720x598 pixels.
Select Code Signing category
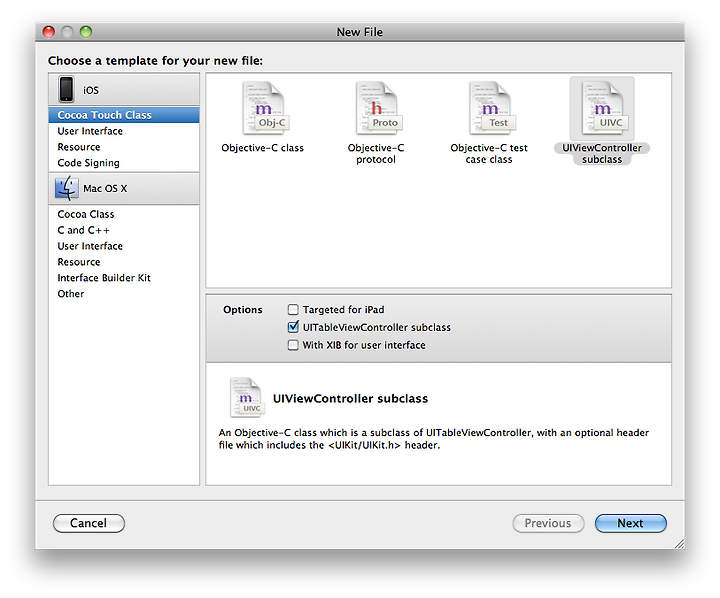coord(124,163)
